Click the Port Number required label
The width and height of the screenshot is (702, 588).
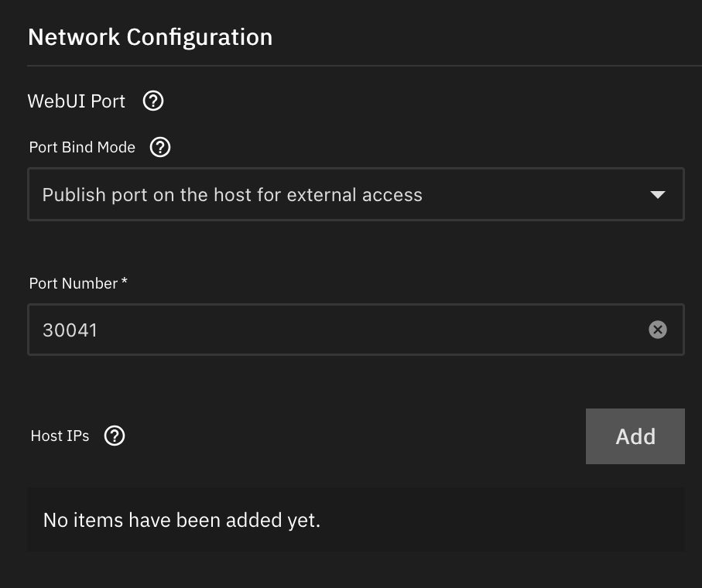(77, 283)
